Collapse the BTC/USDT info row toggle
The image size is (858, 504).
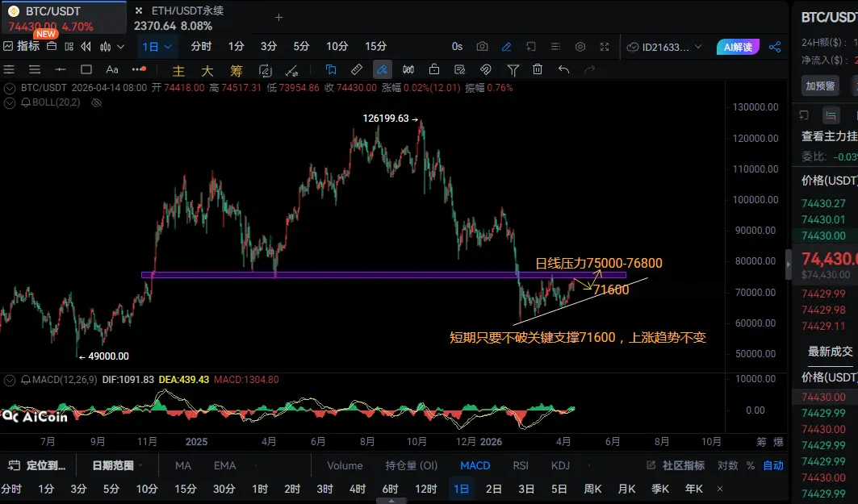pyautogui.click(x=10, y=88)
